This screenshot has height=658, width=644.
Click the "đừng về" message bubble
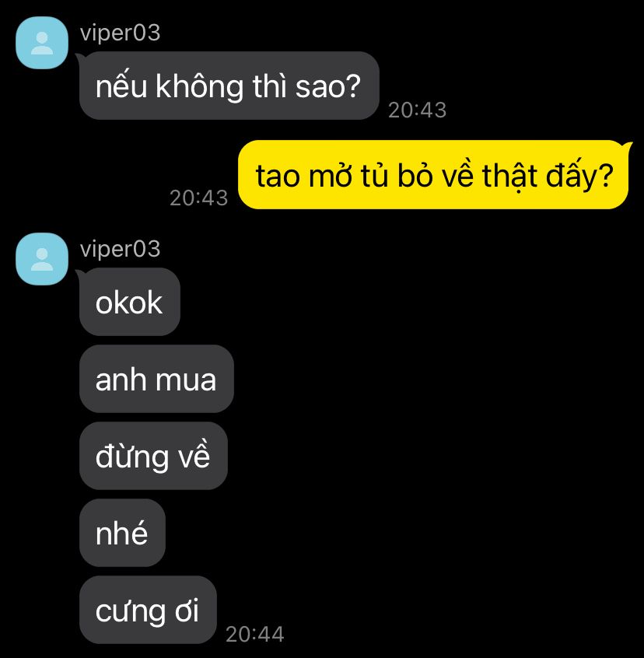[153, 456]
